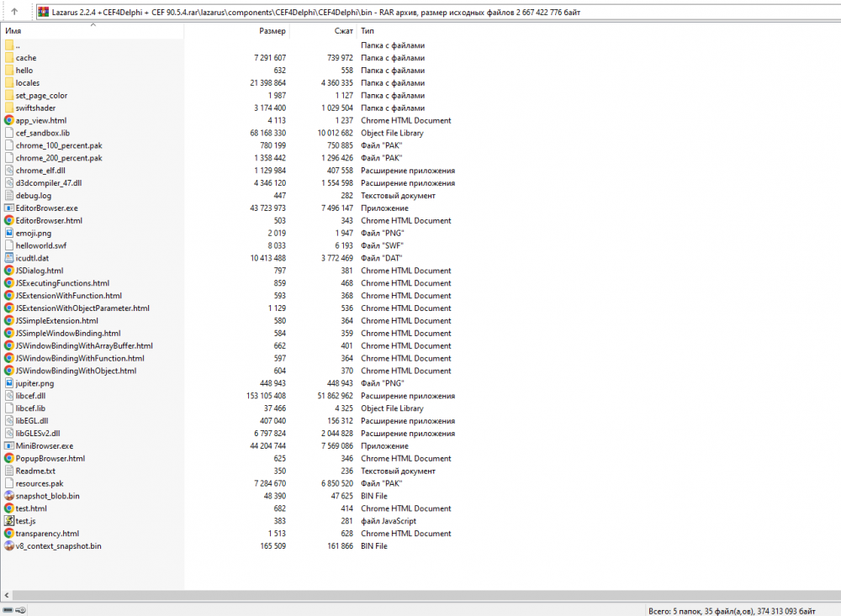The image size is (841, 616).
Task: Click the type 'файл JavaScript' for test.js
Action: point(389,520)
